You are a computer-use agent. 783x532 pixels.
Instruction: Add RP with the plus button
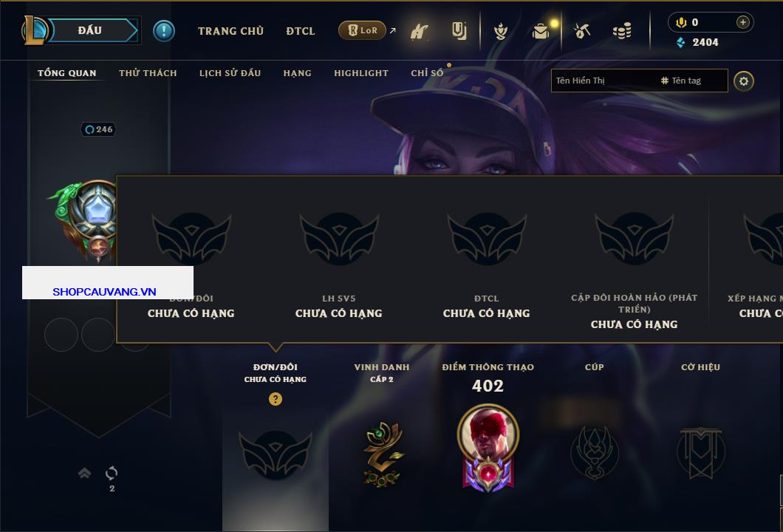742,22
